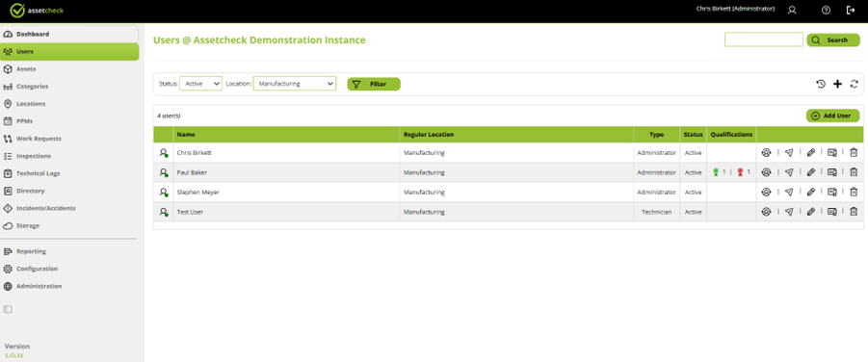Click the logout icon in top bar
Screen dimensions: 868x362
pos(851,10)
